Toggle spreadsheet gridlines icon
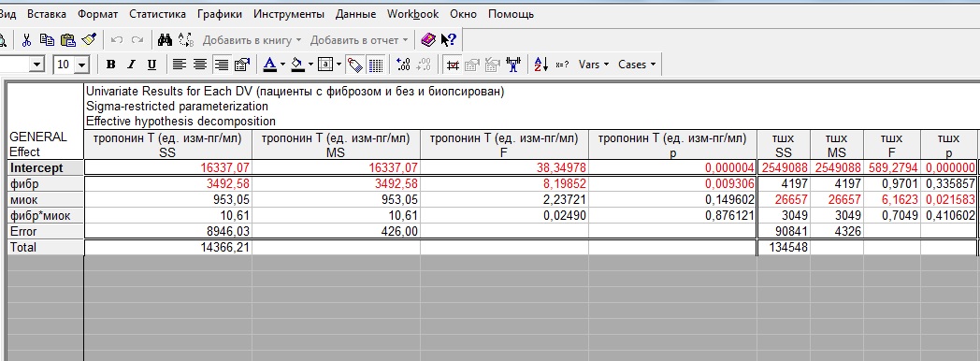This screenshot has height=361, width=980. tap(375, 65)
